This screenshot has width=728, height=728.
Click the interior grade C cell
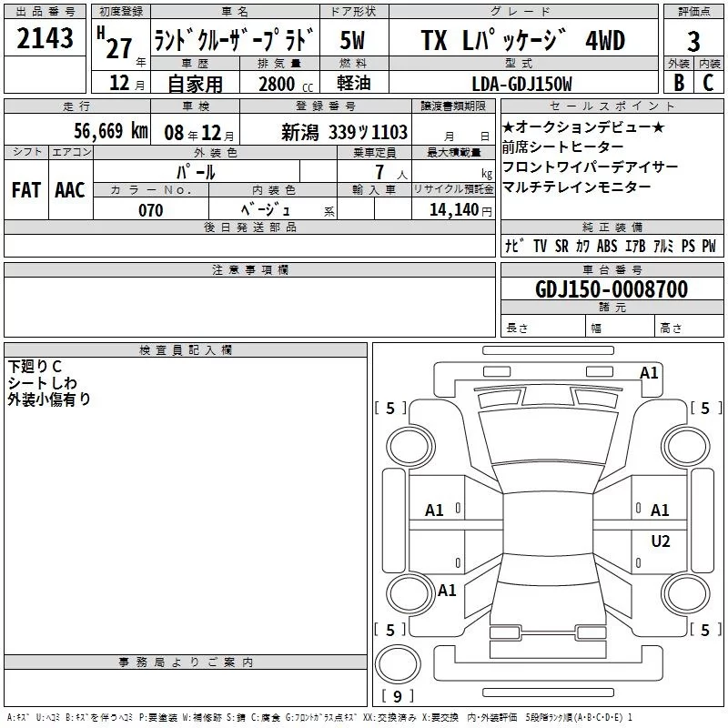708,82
